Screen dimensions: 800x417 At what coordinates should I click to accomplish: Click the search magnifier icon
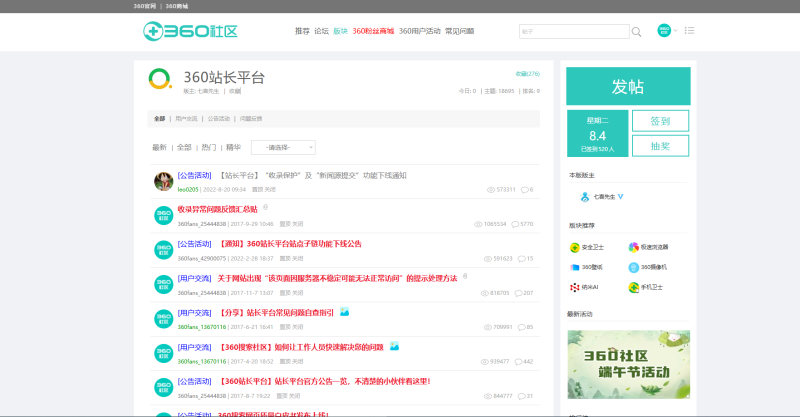point(636,32)
